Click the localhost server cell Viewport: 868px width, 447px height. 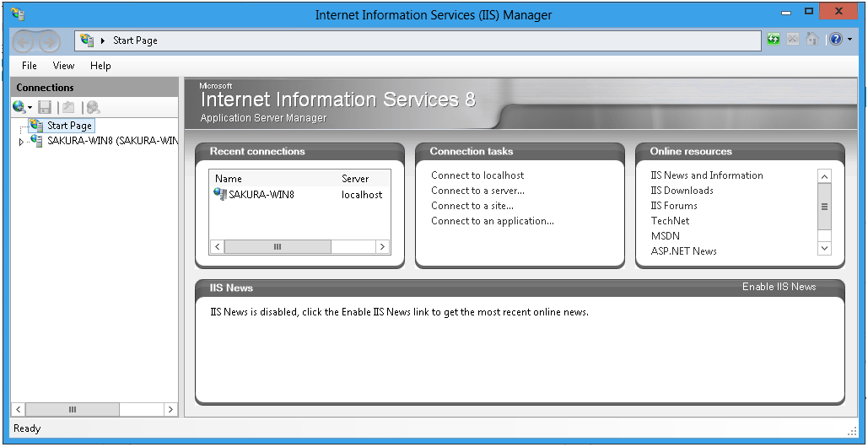click(x=362, y=195)
